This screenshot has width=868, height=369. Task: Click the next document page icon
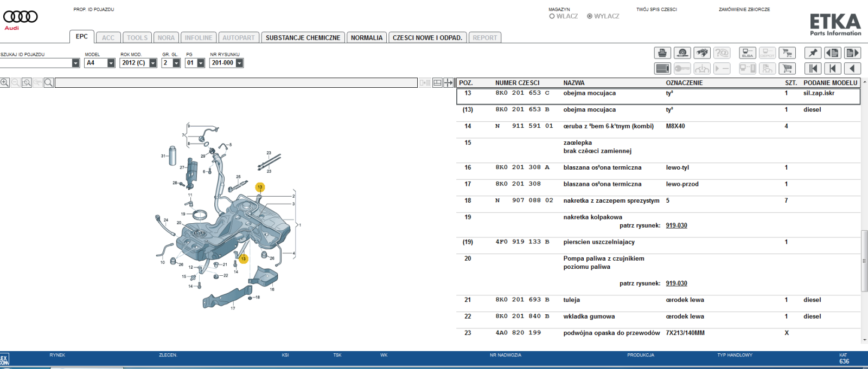point(852,53)
